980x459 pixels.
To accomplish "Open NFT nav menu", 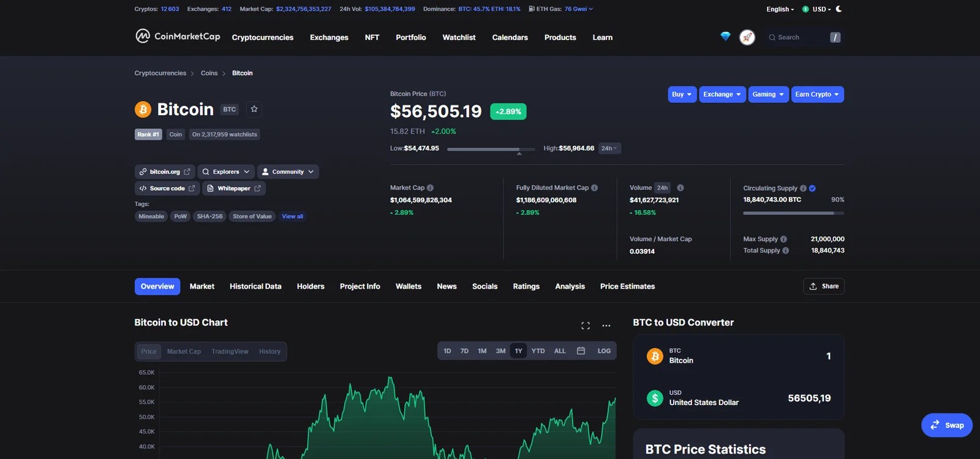I will 372,37.
